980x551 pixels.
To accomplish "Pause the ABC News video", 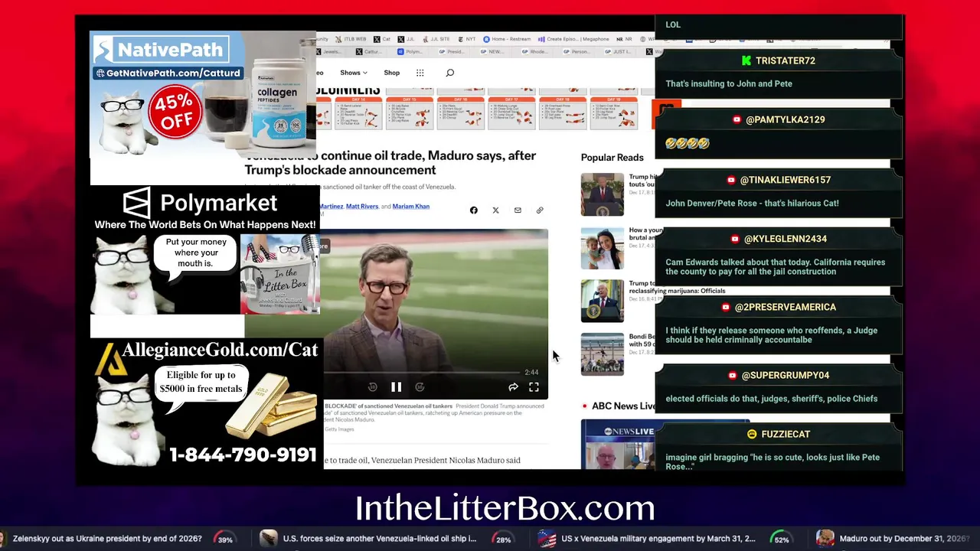I will click(x=396, y=387).
